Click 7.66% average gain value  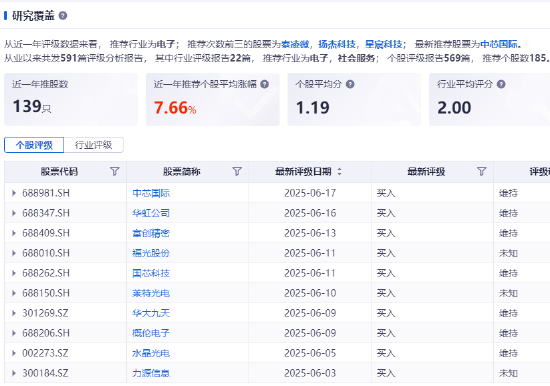tap(175, 107)
